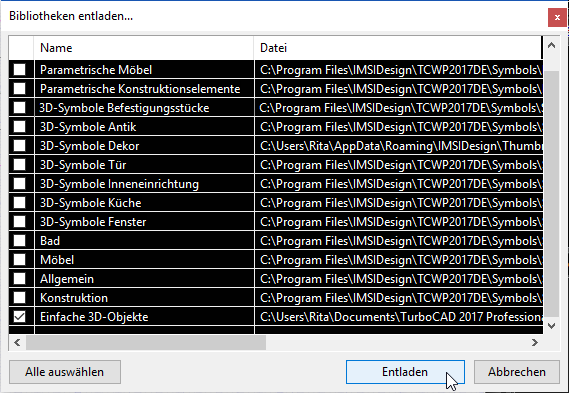The width and height of the screenshot is (569, 393).
Task: Select the 3D-Symbole Dekor row
Action: (276, 146)
